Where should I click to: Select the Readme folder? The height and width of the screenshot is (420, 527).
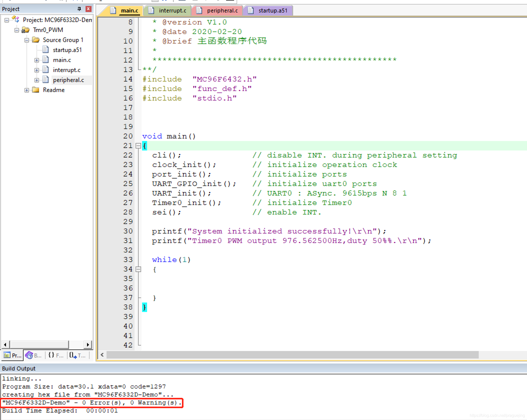point(54,90)
